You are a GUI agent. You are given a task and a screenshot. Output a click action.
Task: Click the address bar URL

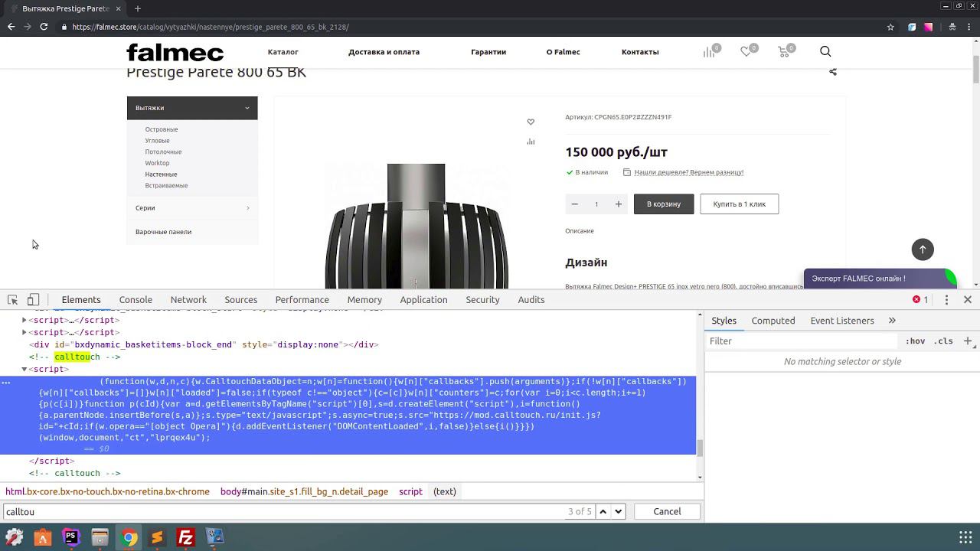coord(211,27)
